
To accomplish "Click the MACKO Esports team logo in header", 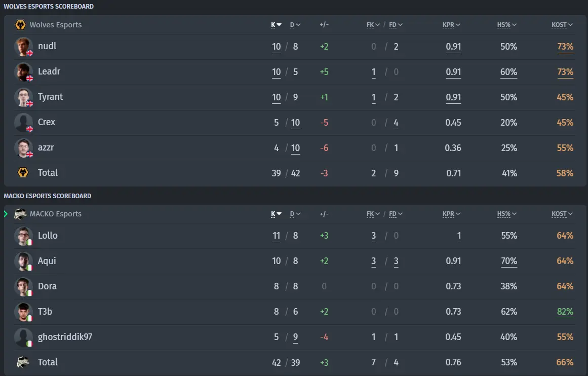I will 20,214.
